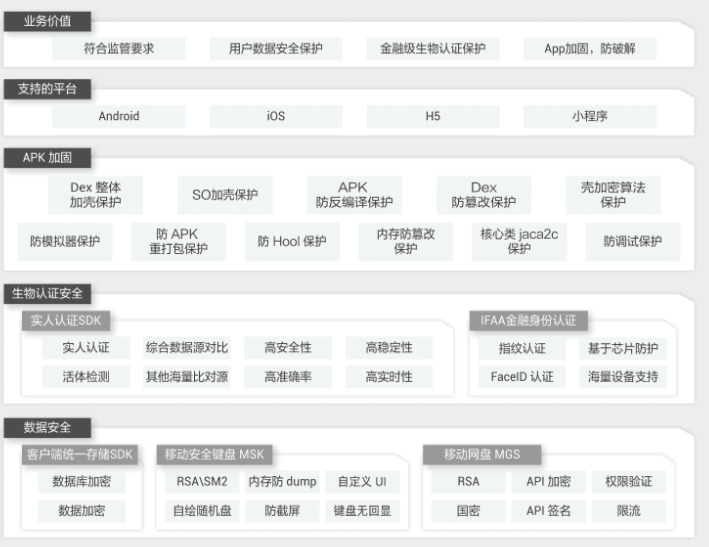Click the 海量设备支持 box
Image resolution: width=709 pixels, height=547 pixels.
coord(623,377)
